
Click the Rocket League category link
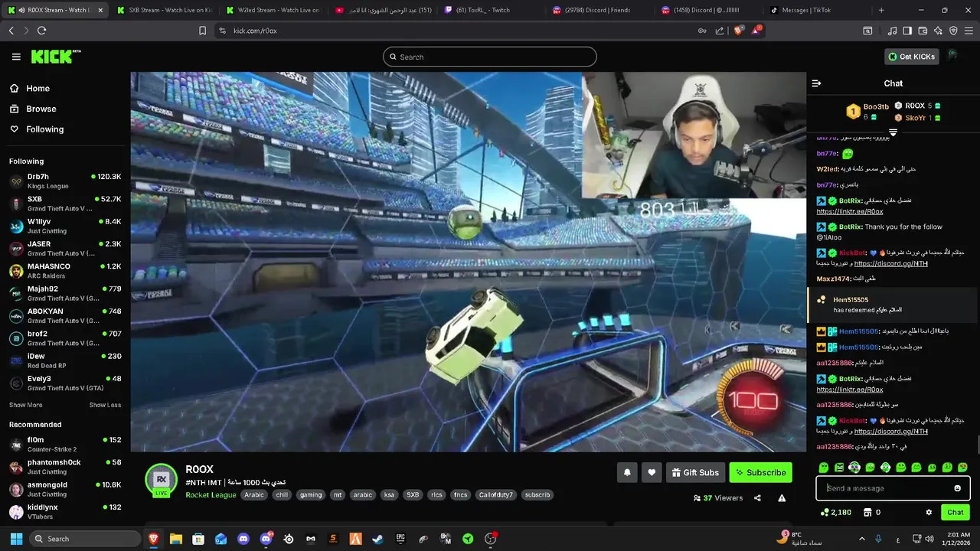coord(211,495)
